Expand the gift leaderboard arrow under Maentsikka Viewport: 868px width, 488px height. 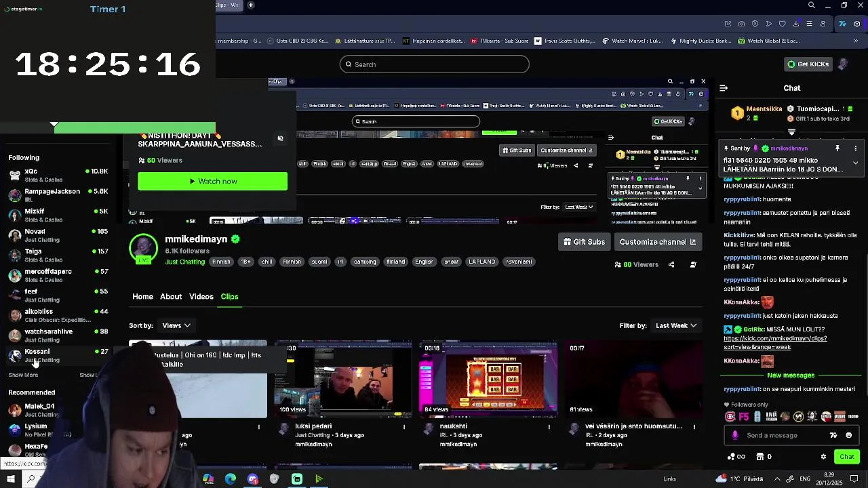791,131
